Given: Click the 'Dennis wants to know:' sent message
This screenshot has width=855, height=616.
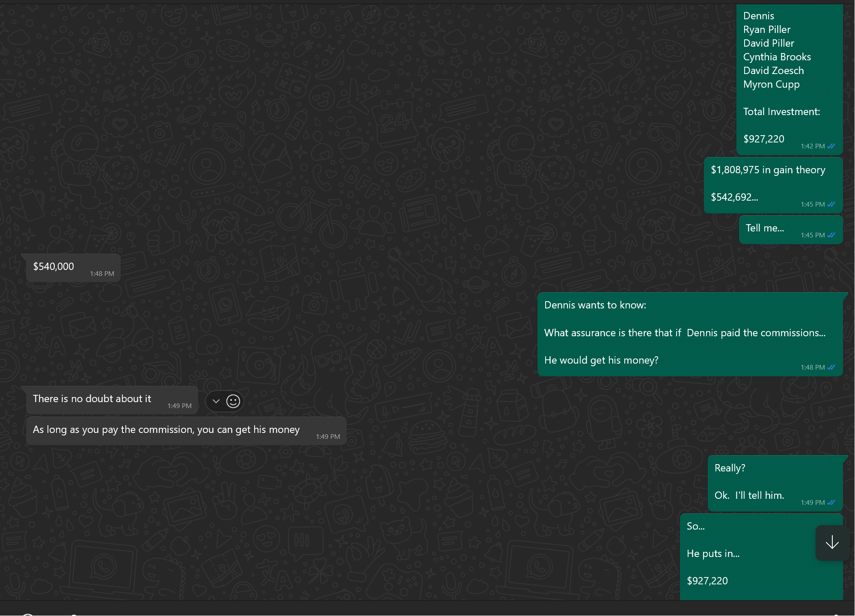Looking at the screenshot, I should (685, 333).
